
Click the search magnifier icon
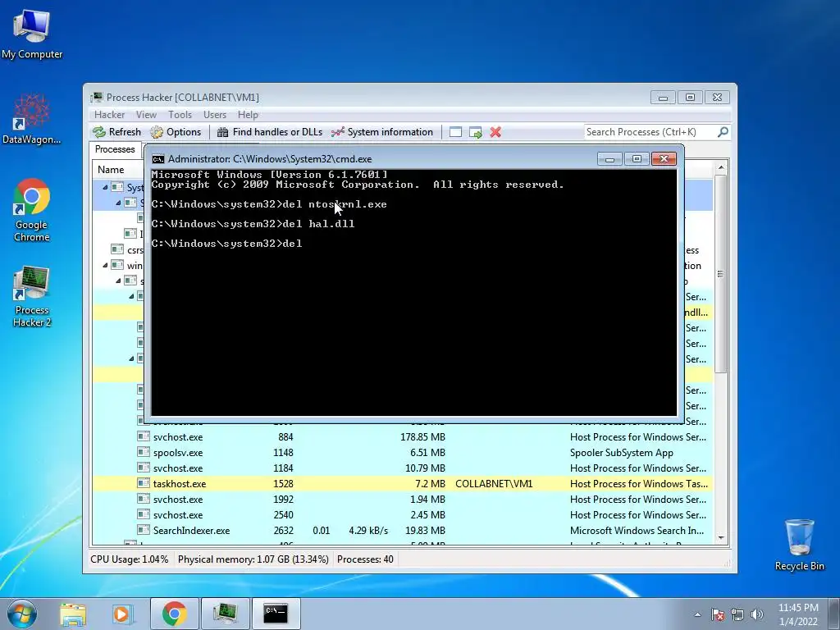point(723,132)
